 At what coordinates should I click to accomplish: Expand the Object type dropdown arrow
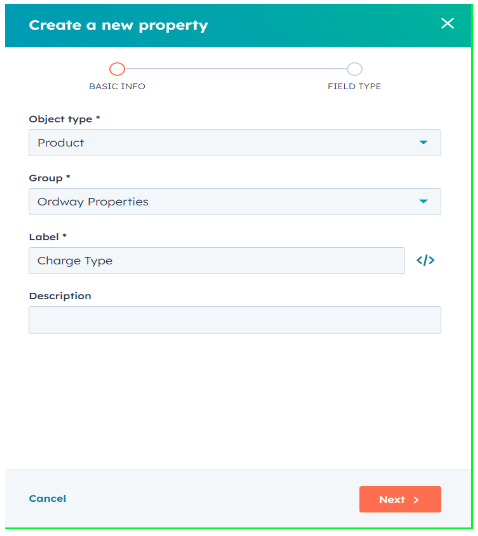(x=423, y=143)
